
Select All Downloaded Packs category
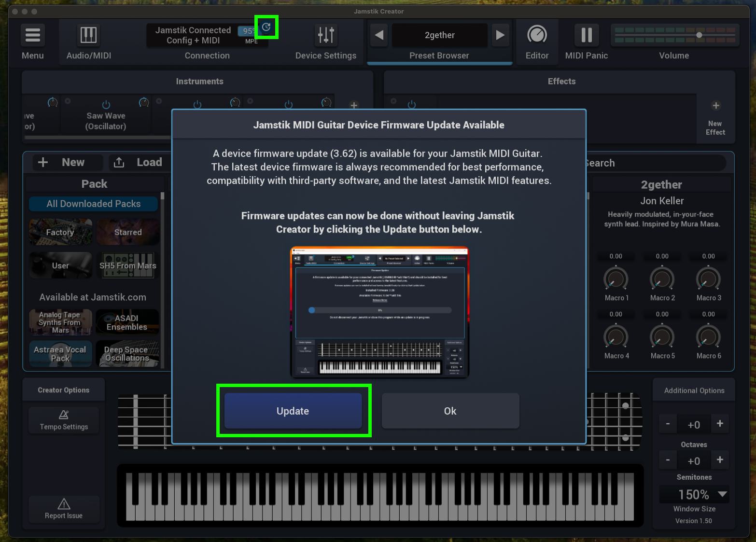[93, 204]
